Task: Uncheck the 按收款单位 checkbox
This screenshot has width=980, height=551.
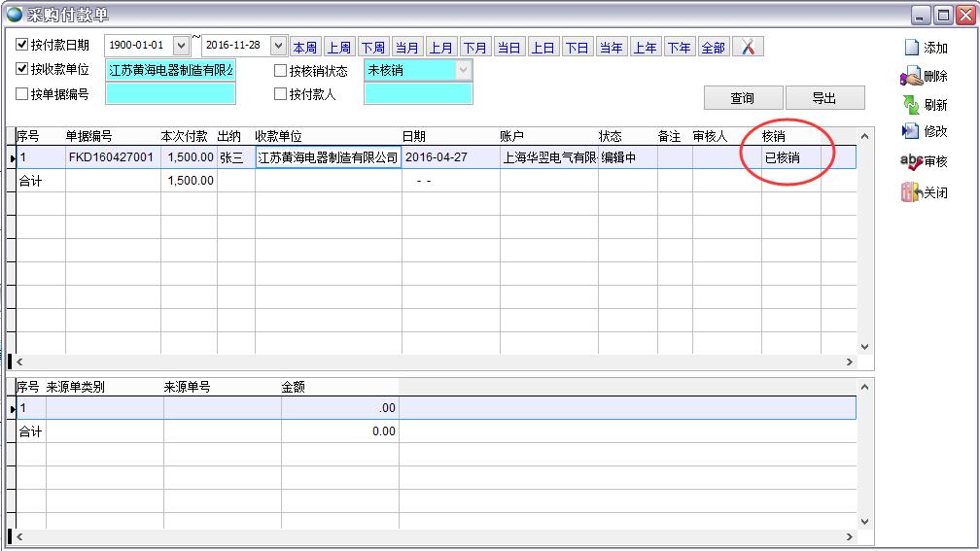Action: click(x=22, y=69)
